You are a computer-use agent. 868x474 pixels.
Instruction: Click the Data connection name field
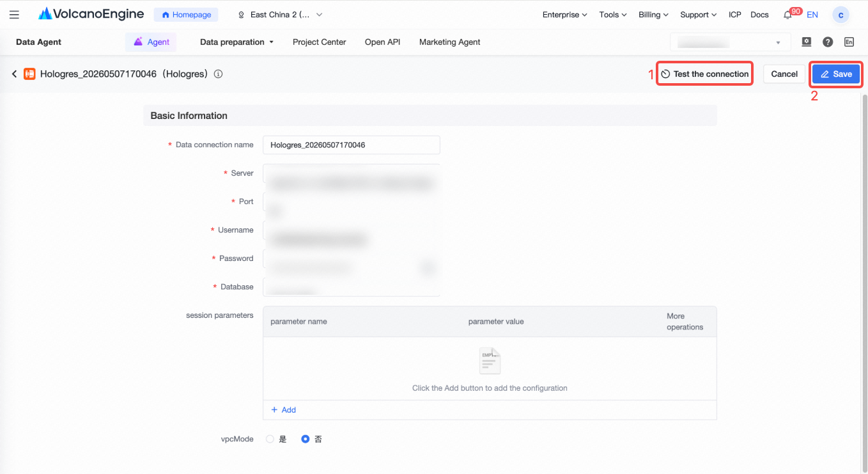pyautogui.click(x=352, y=145)
